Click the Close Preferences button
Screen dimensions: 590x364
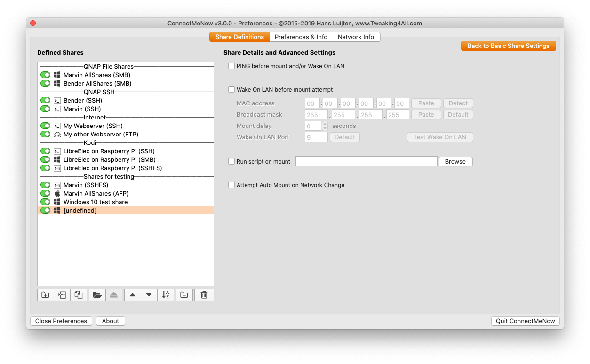(61, 321)
